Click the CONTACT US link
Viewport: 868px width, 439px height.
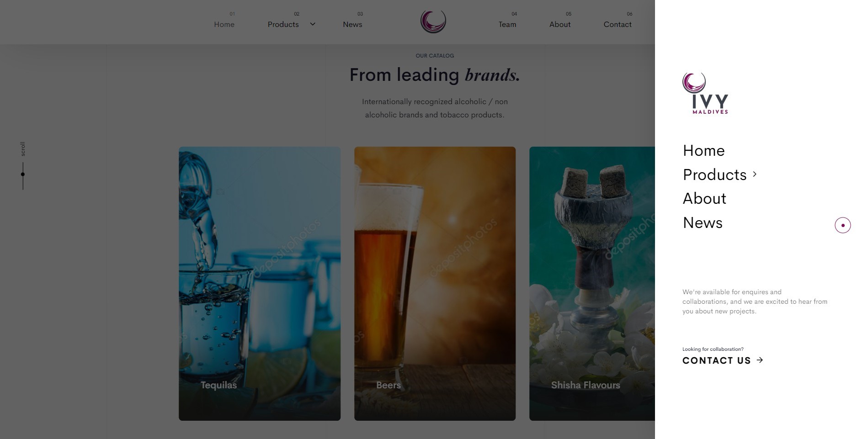click(x=716, y=360)
